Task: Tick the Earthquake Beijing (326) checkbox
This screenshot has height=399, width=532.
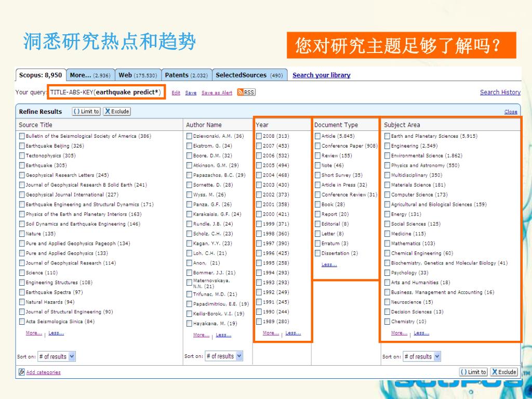Action: click(x=22, y=146)
